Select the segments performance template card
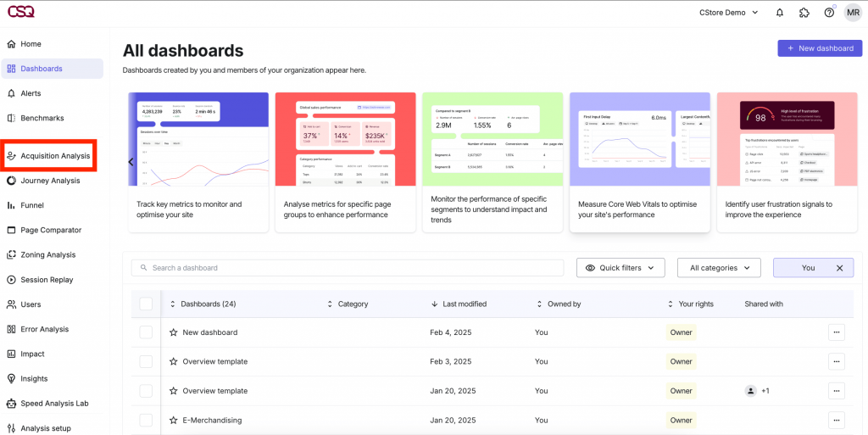The image size is (868, 435). [x=492, y=162]
